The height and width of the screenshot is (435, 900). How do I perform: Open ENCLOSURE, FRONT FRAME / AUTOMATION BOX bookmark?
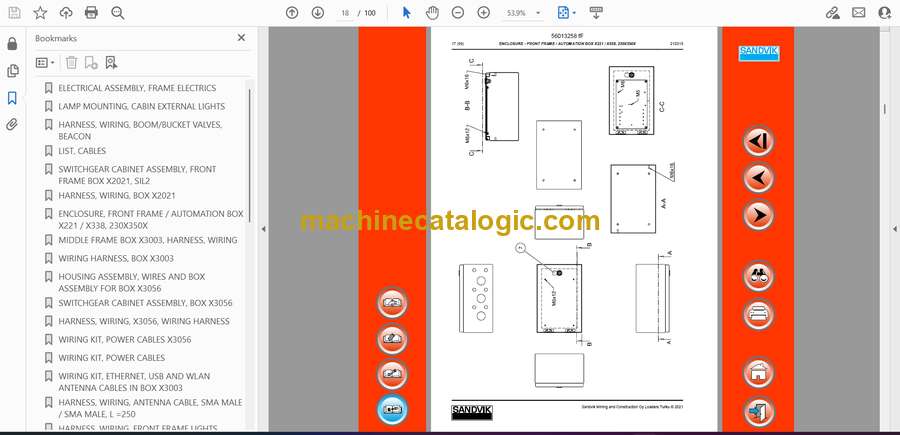pos(151,219)
